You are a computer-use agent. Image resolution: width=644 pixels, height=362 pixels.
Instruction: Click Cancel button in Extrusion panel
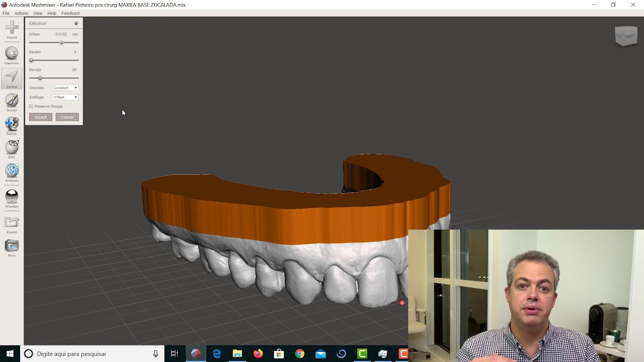(67, 117)
